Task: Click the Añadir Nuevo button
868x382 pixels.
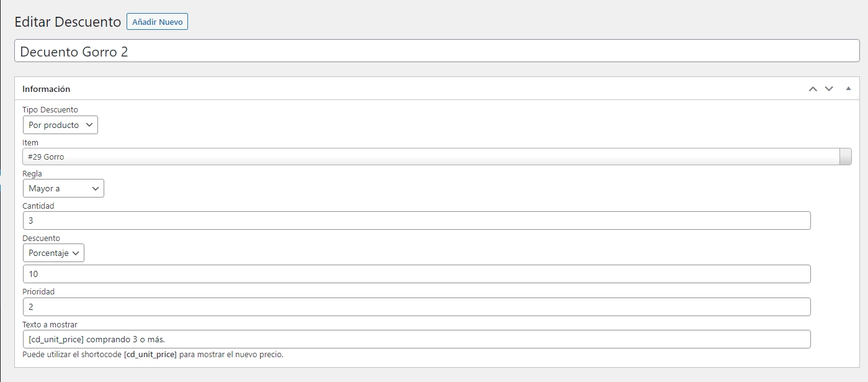Action: 157,22
